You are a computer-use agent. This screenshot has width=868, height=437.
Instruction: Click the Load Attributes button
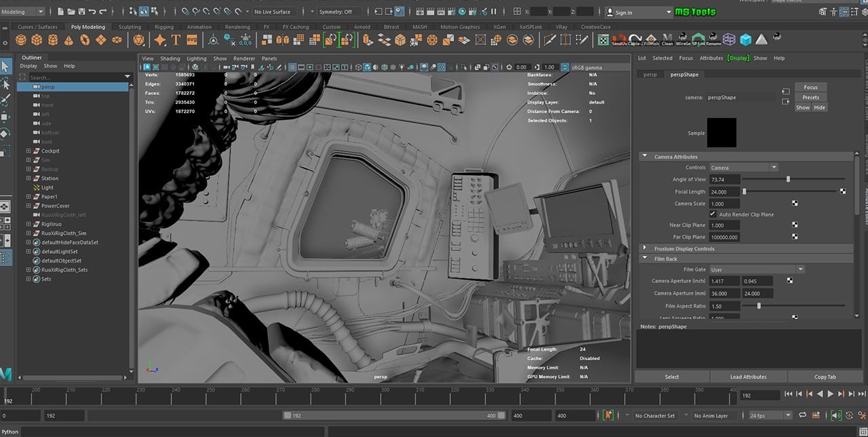(748, 377)
